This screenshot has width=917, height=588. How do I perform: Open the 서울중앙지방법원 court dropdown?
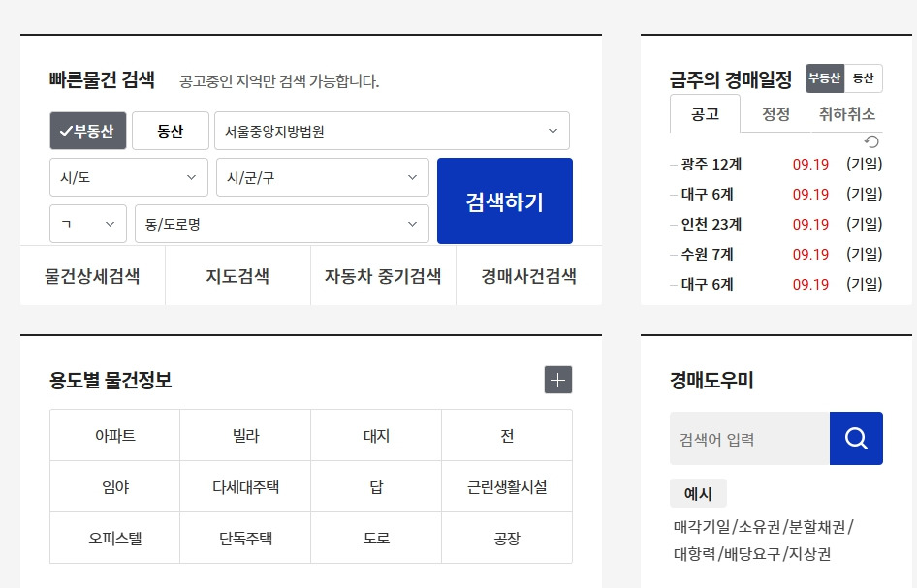click(392, 131)
